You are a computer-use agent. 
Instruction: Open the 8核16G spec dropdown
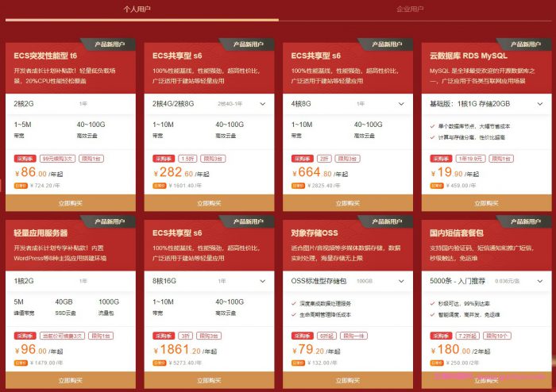262,281
